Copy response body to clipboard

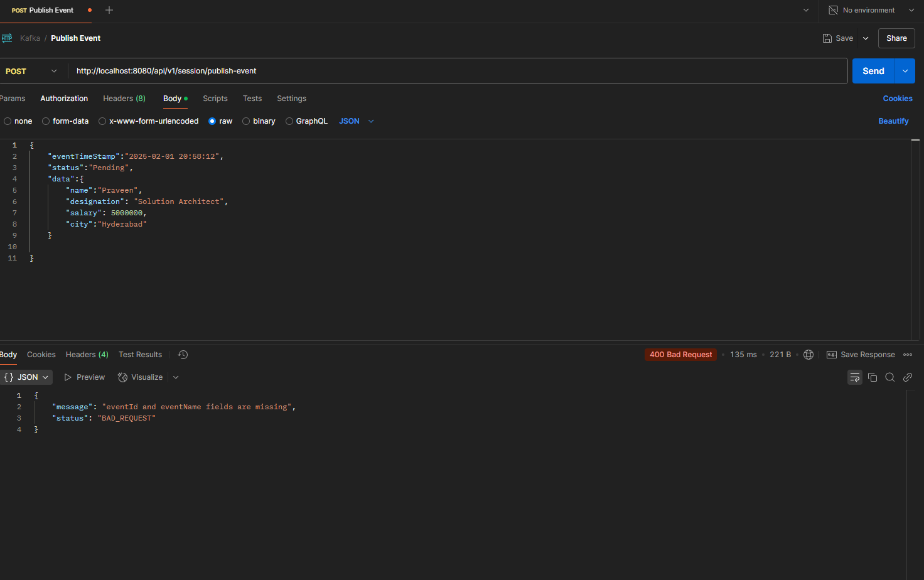coord(873,377)
